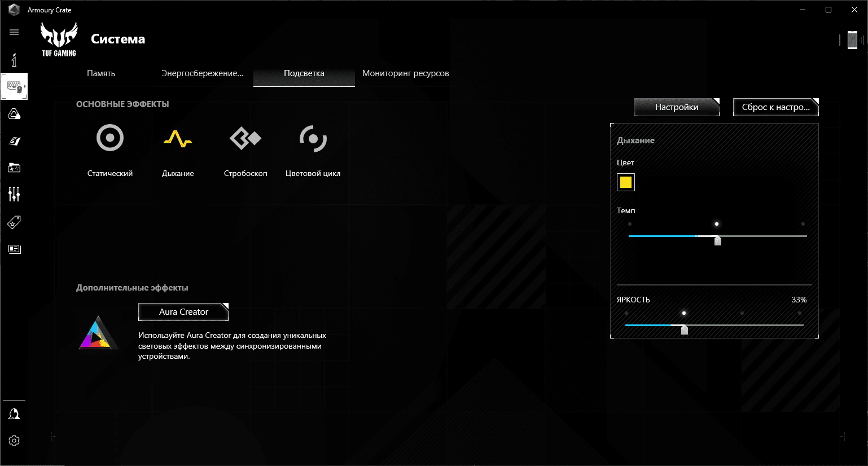Click the device icon in the top-right corner

pos(852,40)
